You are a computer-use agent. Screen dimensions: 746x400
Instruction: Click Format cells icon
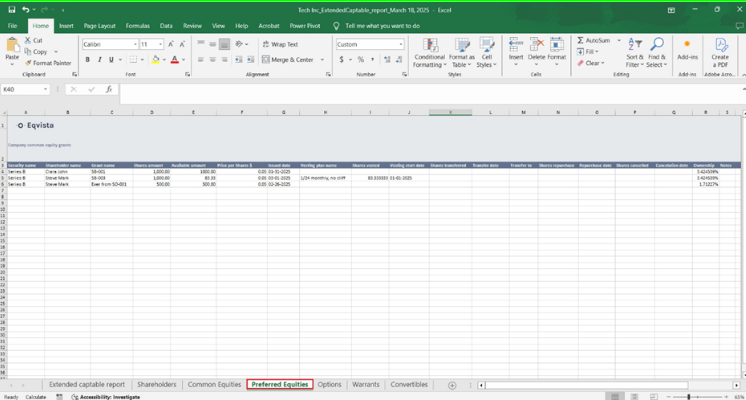(x=556, y=45)
